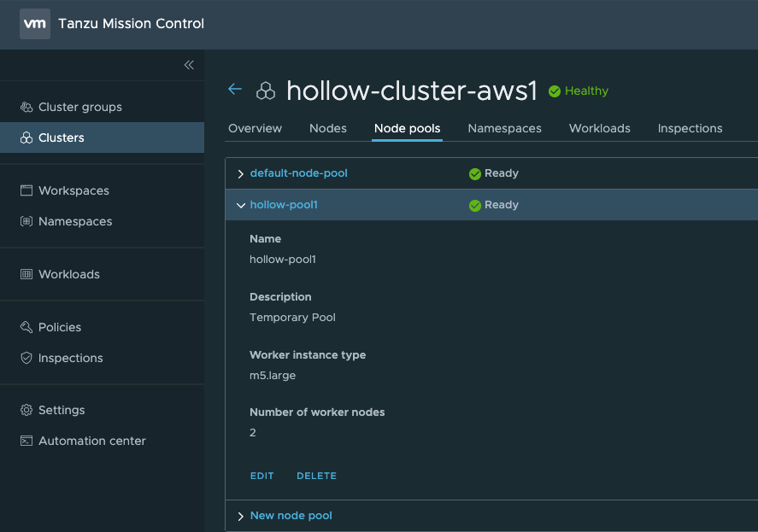The image size is (758, 532).
Task: Open Settings via the gear icon
Action: (x=26, y=410)
